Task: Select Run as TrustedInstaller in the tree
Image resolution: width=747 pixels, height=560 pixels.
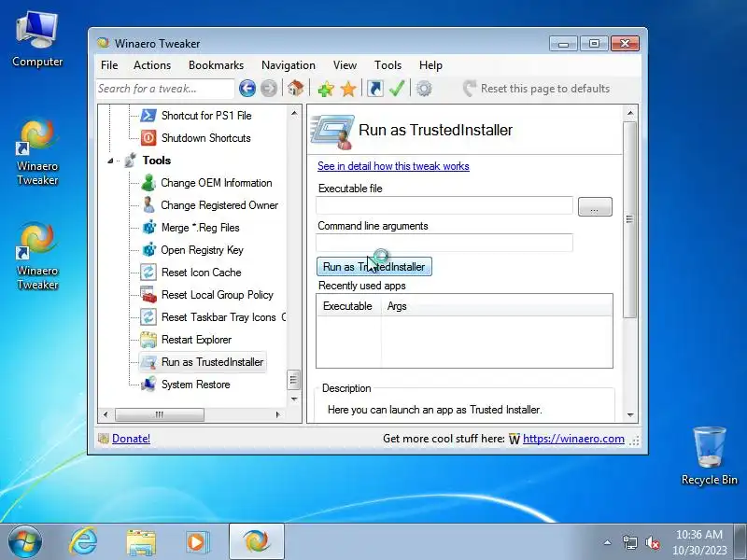Action: point(212,362)
